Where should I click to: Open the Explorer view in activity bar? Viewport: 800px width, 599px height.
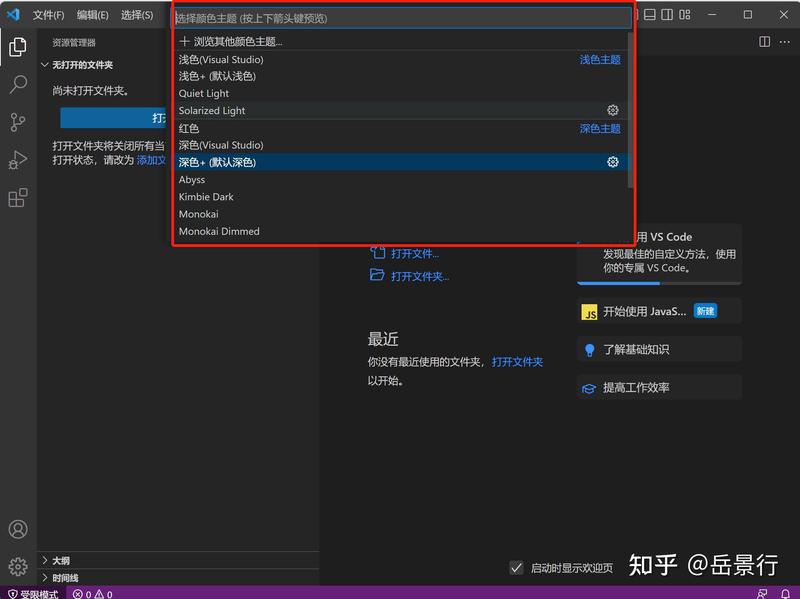[x=18, y=47]
